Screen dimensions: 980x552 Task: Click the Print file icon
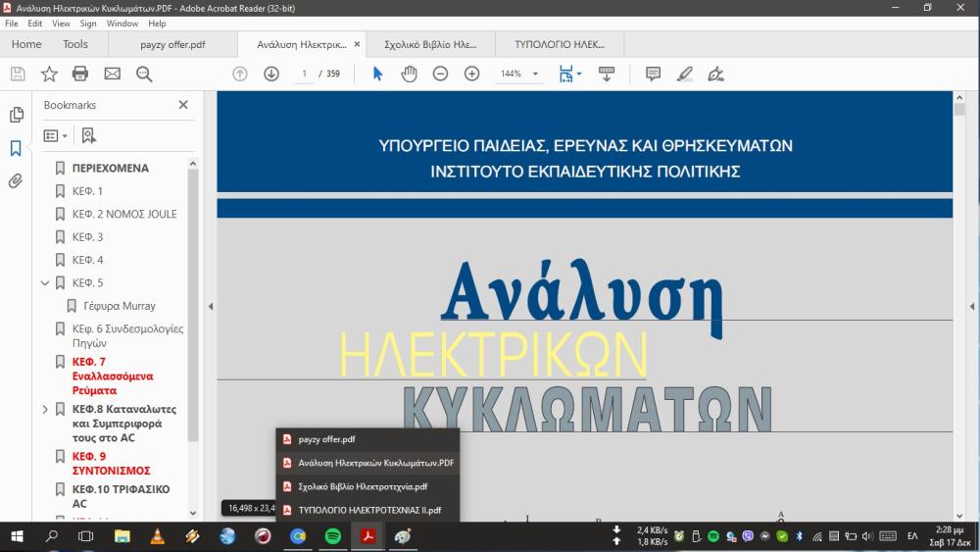pyautogui.click(x=80, y=74)
